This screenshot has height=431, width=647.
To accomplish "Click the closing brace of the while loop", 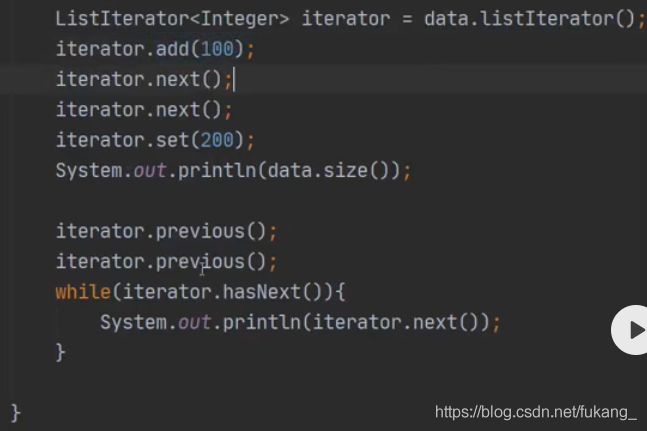I will tap(61, 352).
